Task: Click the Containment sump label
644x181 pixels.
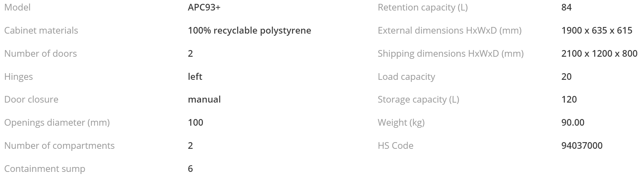Action: pos(45,169)
